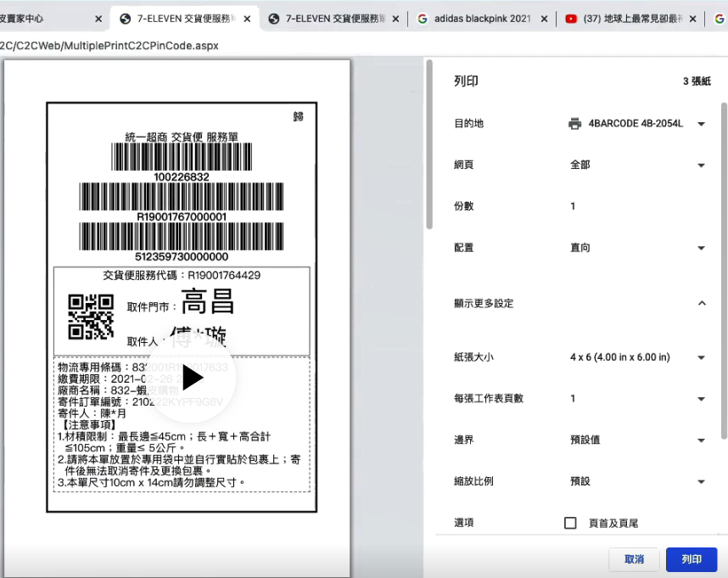Close the second 7-ELEVEN tab

(x=395, y=19)
